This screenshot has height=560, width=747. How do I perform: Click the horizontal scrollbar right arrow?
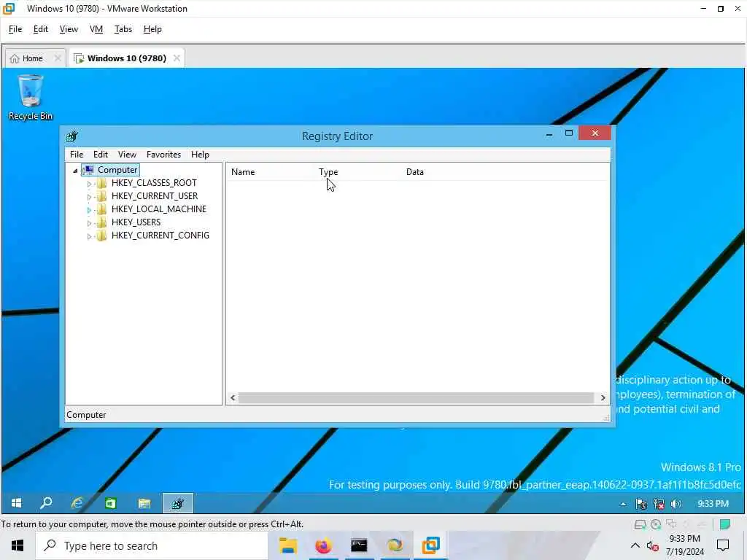(x=603, y=397)
